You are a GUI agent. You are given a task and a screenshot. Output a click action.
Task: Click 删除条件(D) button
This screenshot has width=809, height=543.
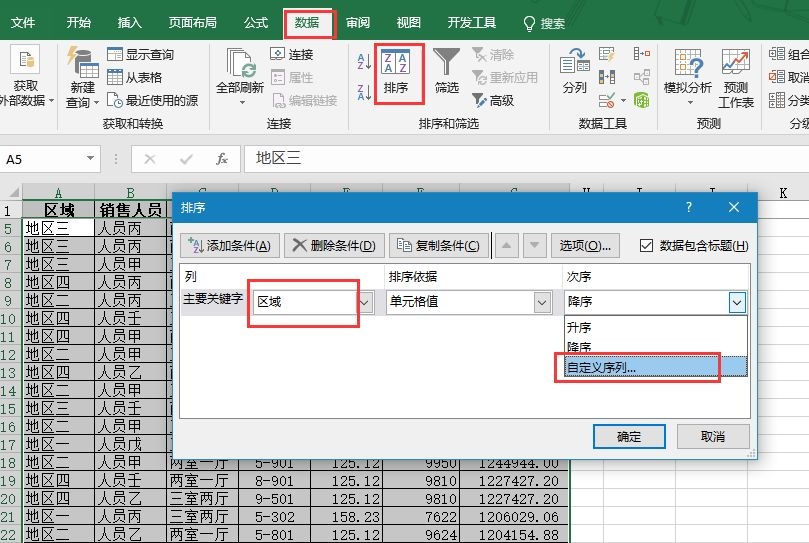tap(334, 246)
